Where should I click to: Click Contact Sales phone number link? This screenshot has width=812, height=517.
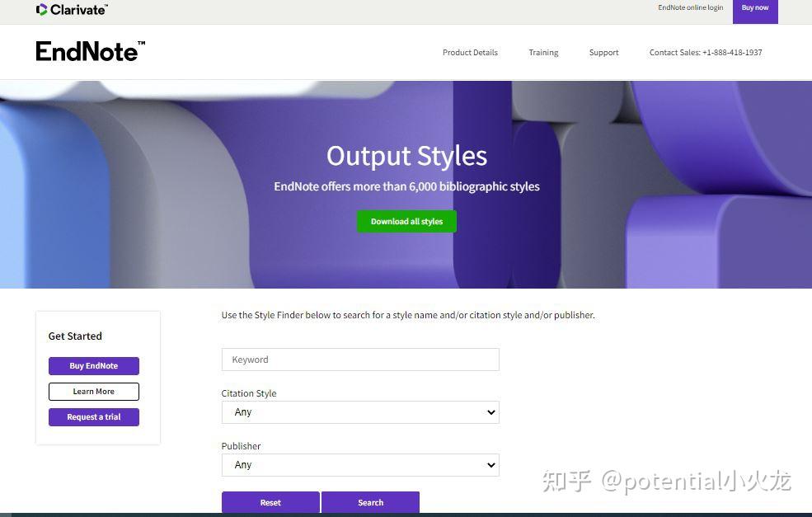[705, 52]
